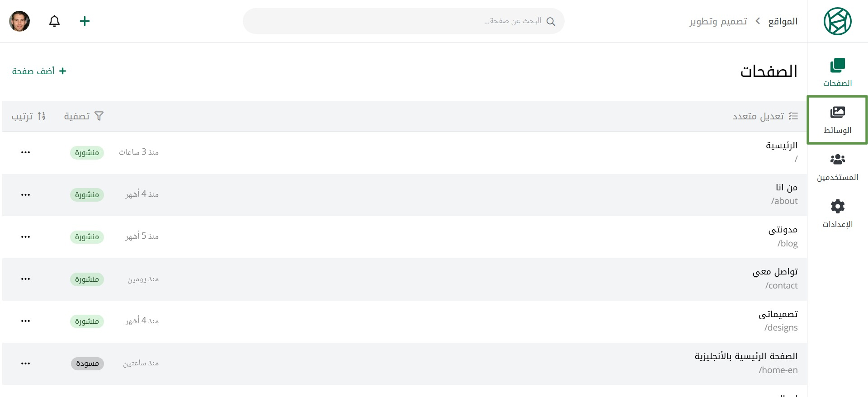868x397 pixels.
Task: Open three-dots menu for /home-en draft page
Action: tap(25, 364)
